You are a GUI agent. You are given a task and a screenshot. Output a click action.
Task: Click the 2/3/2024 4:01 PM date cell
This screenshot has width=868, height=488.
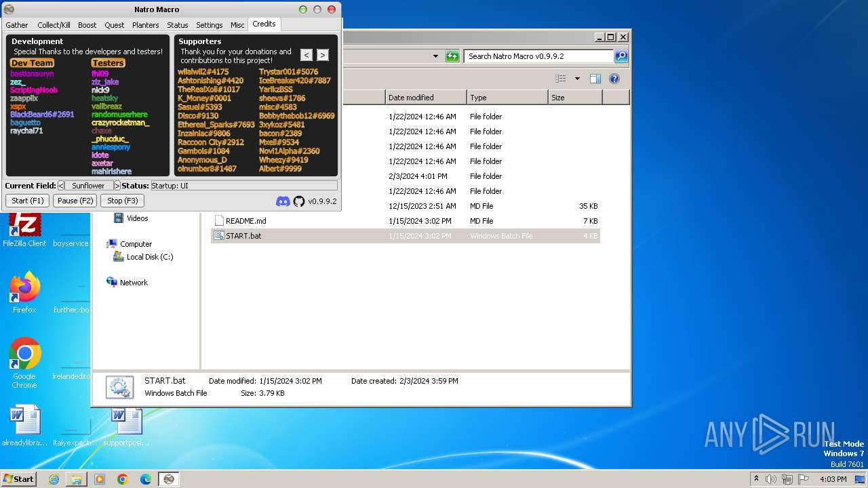click(418, 176)
